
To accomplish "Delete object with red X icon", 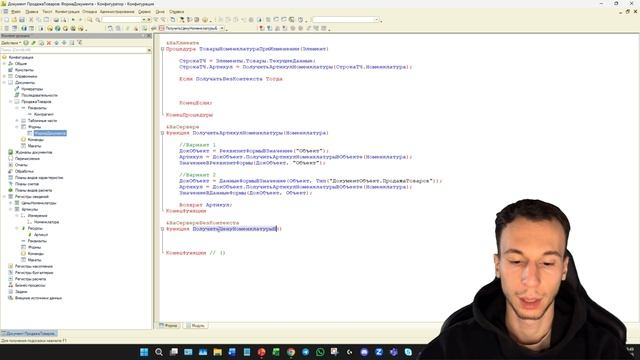I will click(x=49, y=43).
